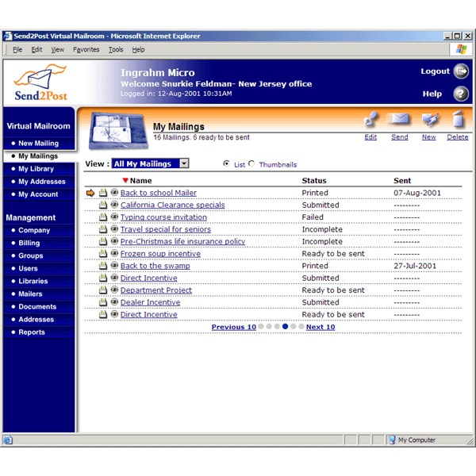Preview Back to school Mailer via eye icon
476x476 pixels.
114,192
